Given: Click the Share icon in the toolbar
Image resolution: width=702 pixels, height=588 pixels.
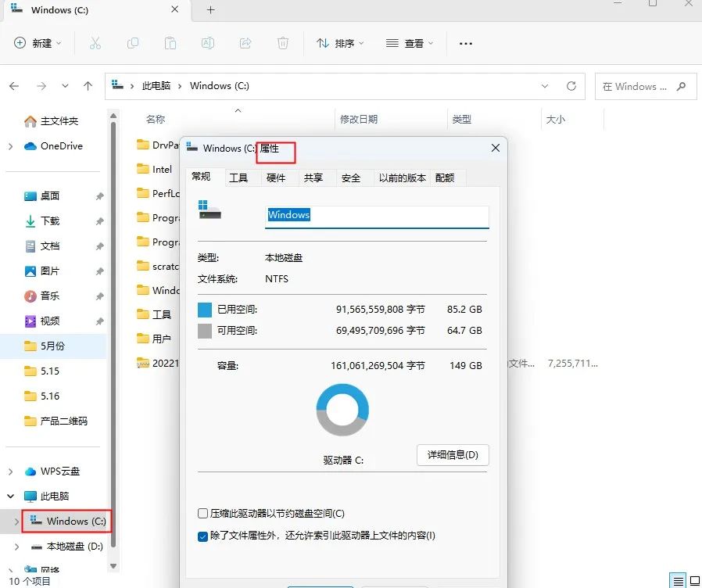Looking at the screenshot, I should (x=245, y=43).
